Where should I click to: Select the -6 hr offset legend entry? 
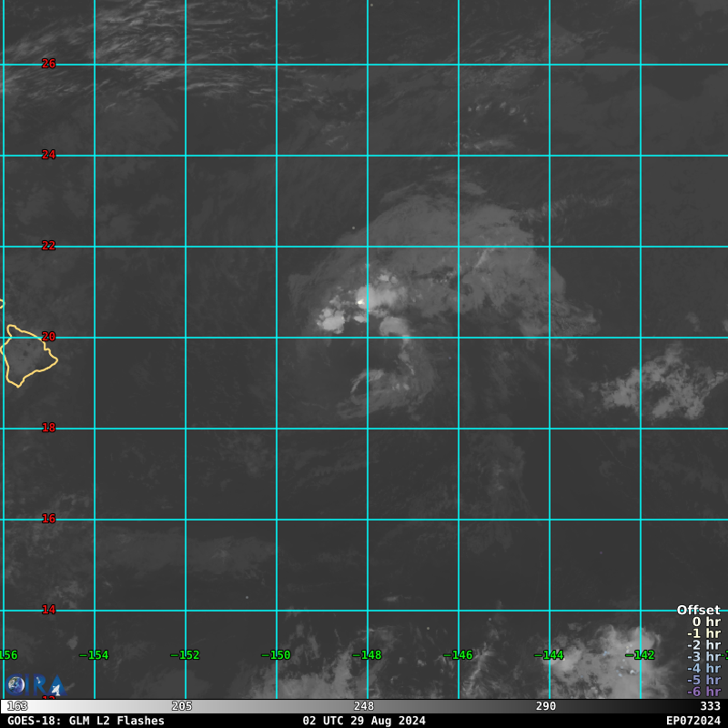703,692
